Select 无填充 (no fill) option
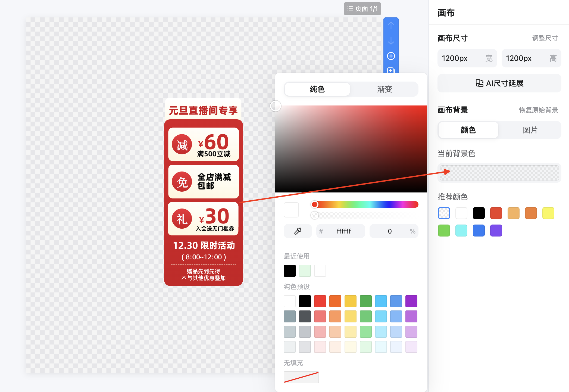Screen dimensions: 569x392 tap(301, 377)
